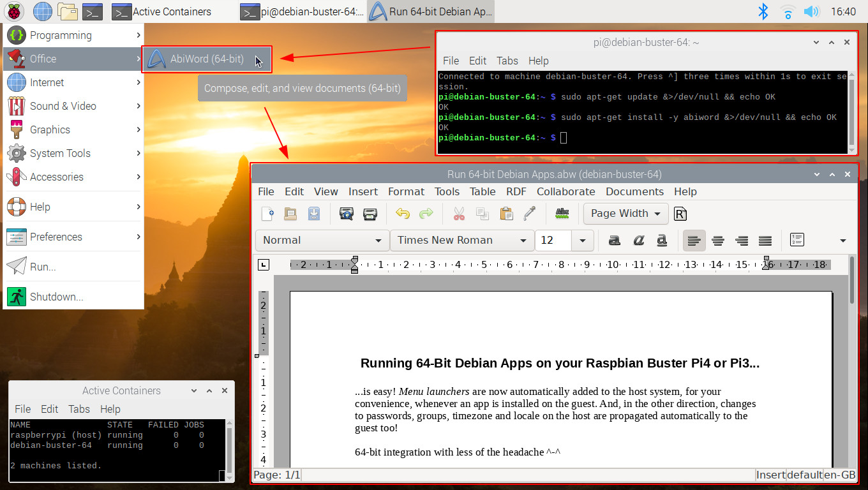
Task: Open the System Tools submenu
Action: coord(73,153)
